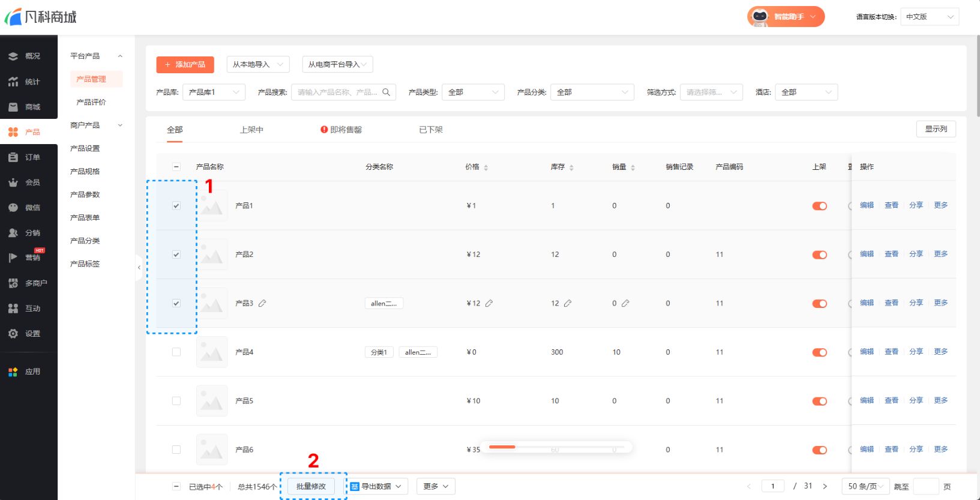Image resolution: width=980 pixels, height=500 pixels.
Task: Open the 智能助手 button
Action: 786,17
